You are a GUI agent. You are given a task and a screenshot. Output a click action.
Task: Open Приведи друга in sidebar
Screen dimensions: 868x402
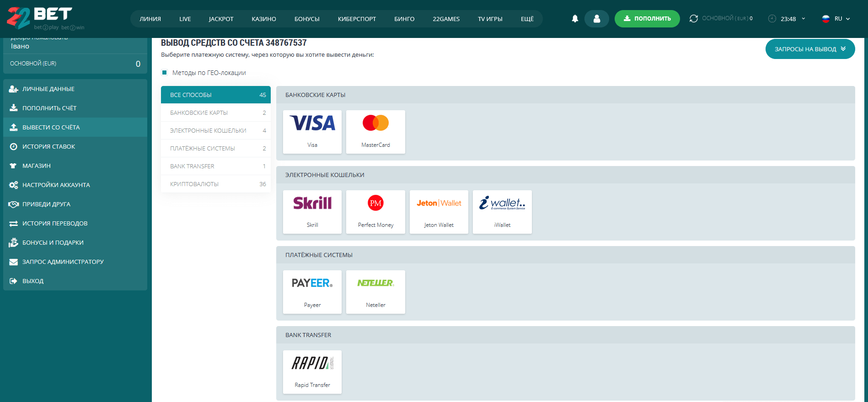[x=75, y=204]
